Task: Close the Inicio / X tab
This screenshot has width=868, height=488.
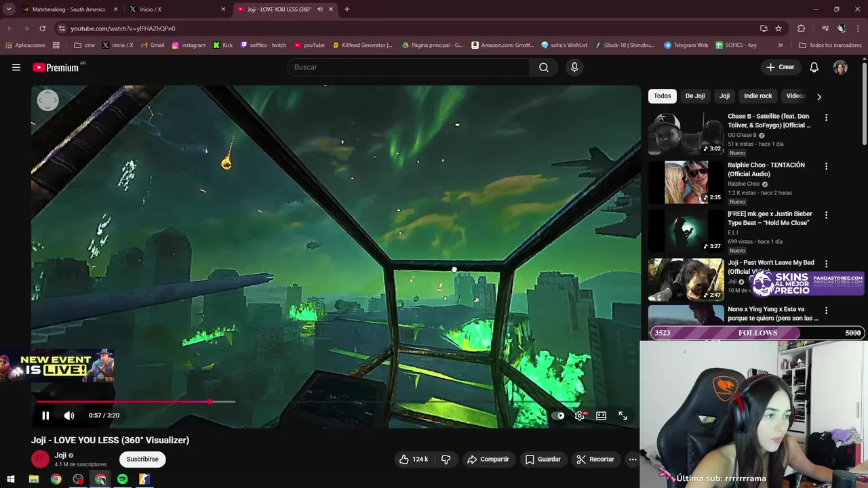Action: click(223, 9)
